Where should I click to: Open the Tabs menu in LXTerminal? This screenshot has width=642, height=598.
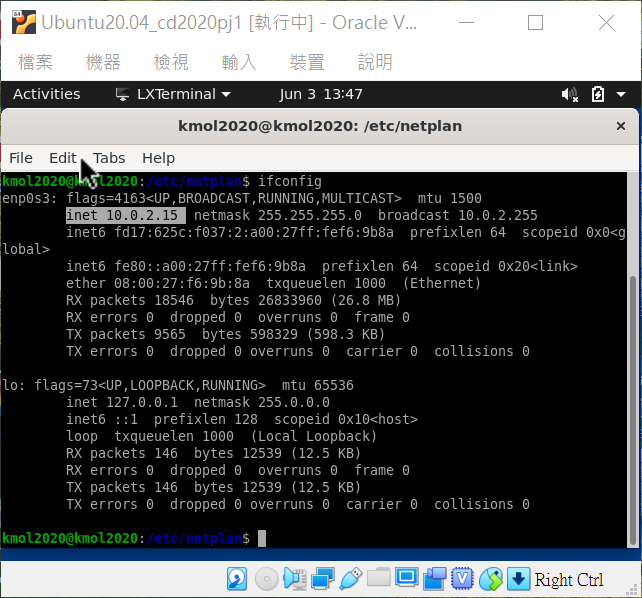(x=109, y=158)
